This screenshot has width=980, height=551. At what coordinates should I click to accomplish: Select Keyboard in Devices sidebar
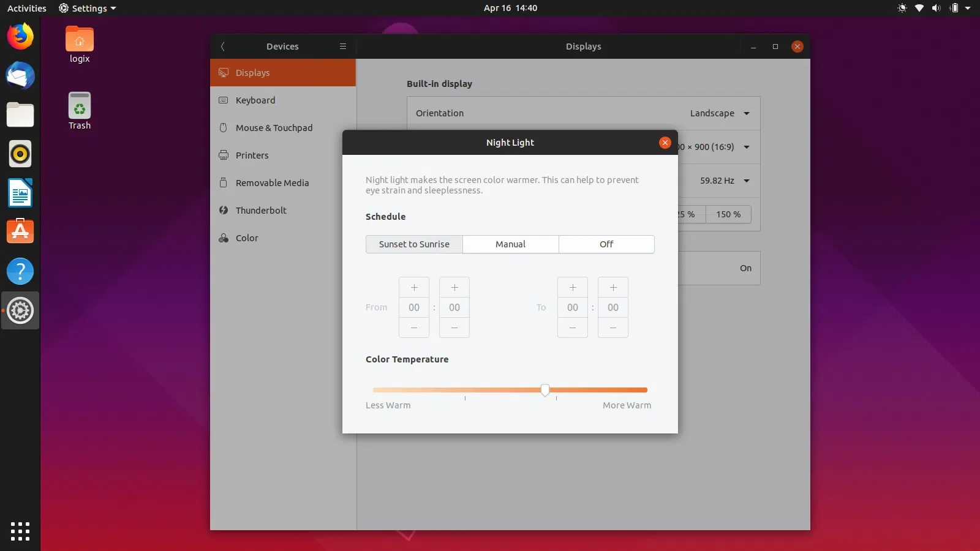click(x=255, y=100)
